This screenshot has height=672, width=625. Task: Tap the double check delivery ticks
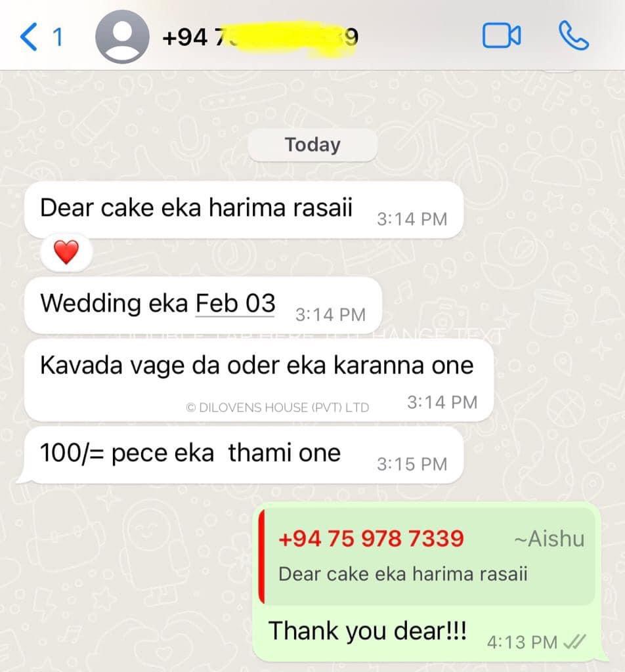[x=574, y=642]
